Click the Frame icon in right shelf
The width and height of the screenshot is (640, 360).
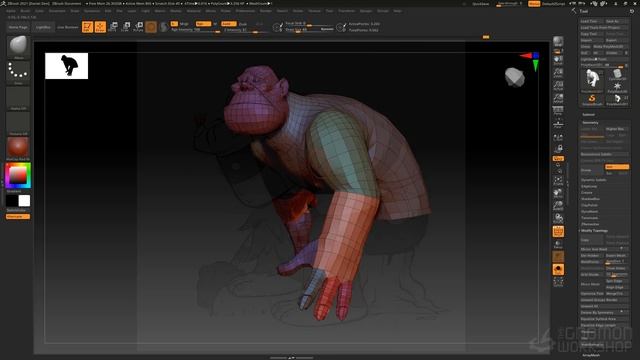(x=558, y=181)
